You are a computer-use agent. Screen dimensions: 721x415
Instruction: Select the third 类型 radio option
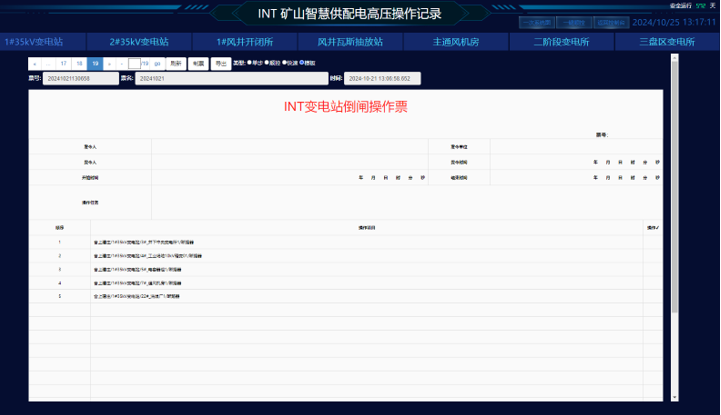point(283,62)
